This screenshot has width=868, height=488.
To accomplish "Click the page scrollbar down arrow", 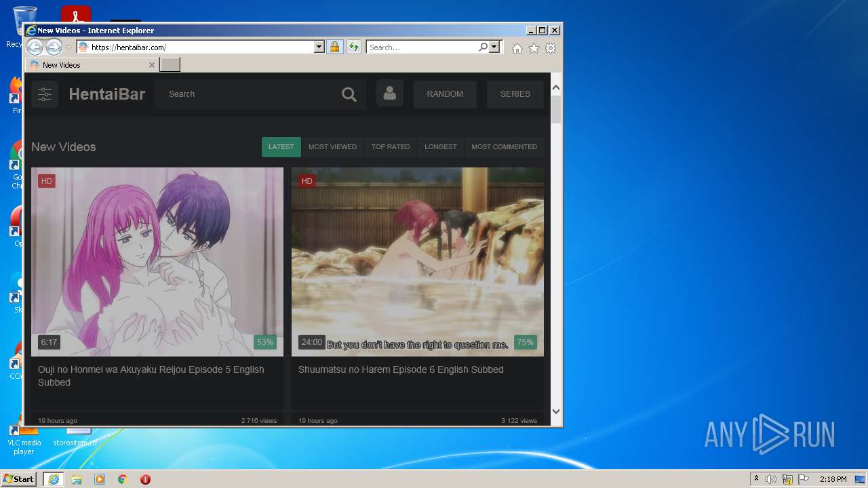I will 556,411.
